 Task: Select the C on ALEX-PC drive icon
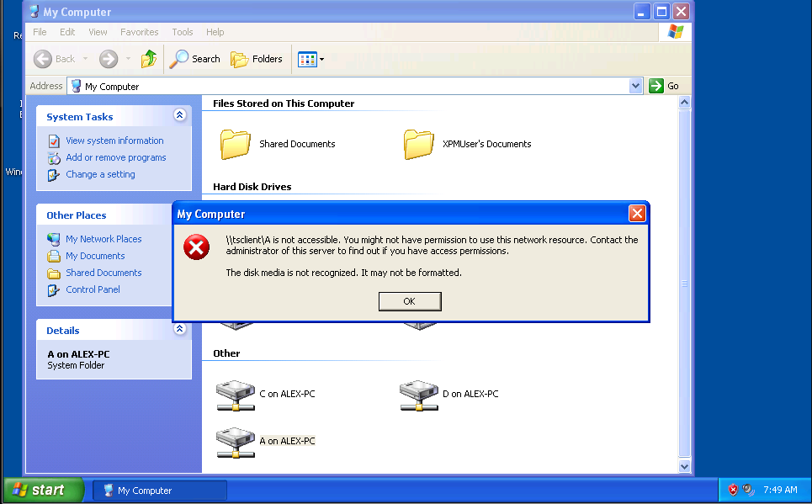tap(236, 395)
